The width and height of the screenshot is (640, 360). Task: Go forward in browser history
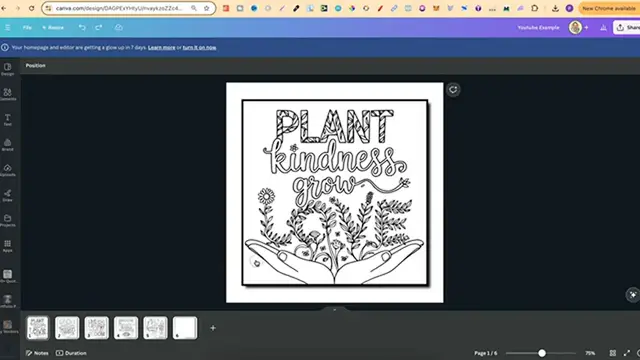click(x=17, y=8)
